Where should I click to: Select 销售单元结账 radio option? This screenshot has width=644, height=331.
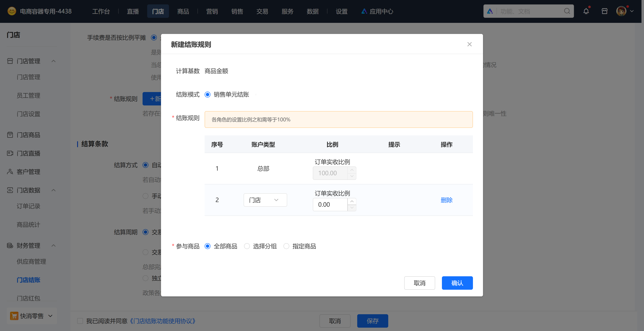208,95
